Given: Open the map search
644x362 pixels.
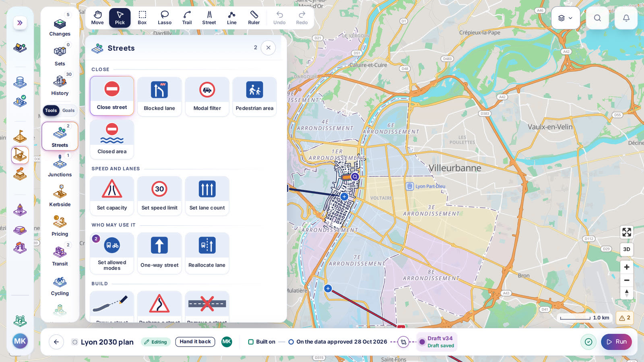Looking at the screenshot, I should click(x=597, y=18).
